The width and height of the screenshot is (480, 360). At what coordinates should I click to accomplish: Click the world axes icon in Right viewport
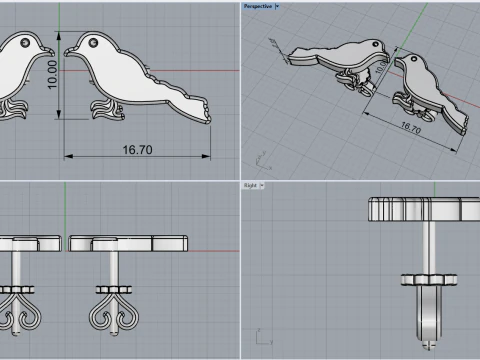pyautogui.click(x=264, y=337)
